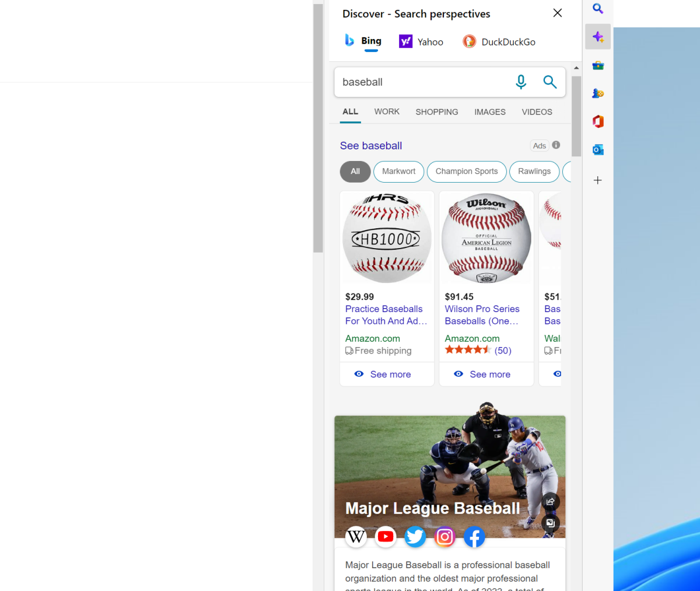
Task: Select the IMAGES results tab
Action: [490, 112]
